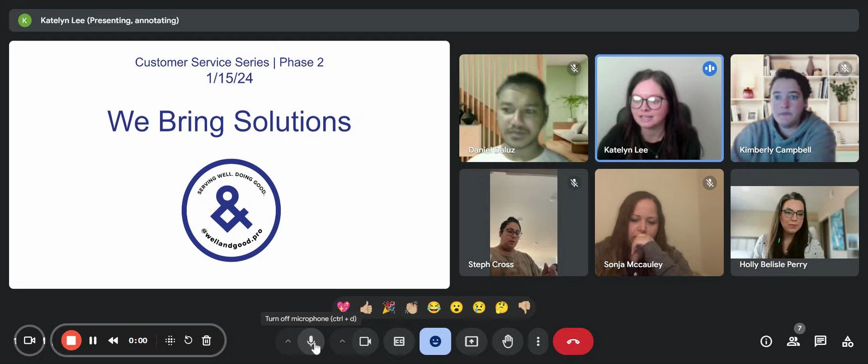Delete the recording with trash icon
This screenshot has height=364, width=868.
(x=207, y=341)
